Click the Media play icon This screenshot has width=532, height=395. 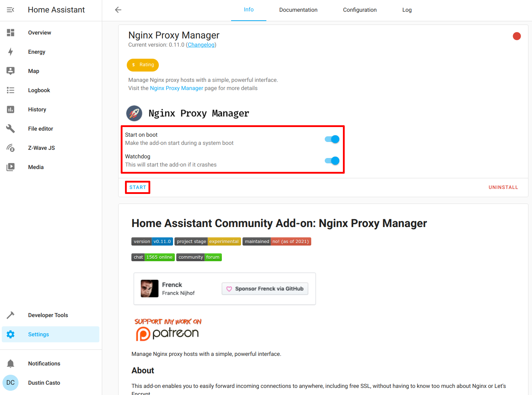11,167
